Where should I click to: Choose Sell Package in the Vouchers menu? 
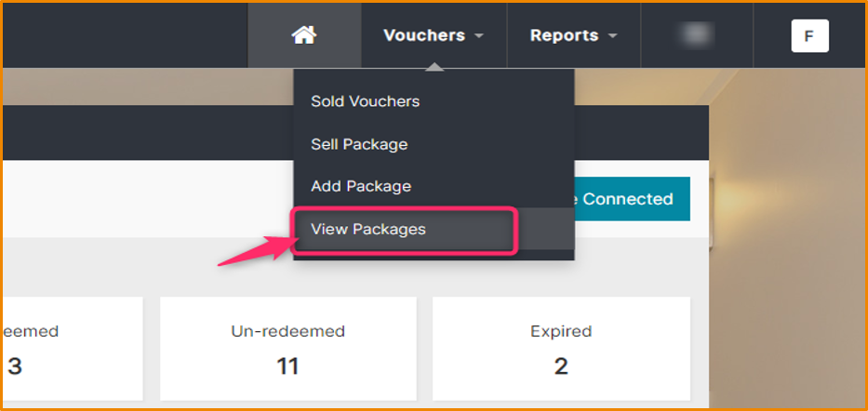[x=359, y=144]
